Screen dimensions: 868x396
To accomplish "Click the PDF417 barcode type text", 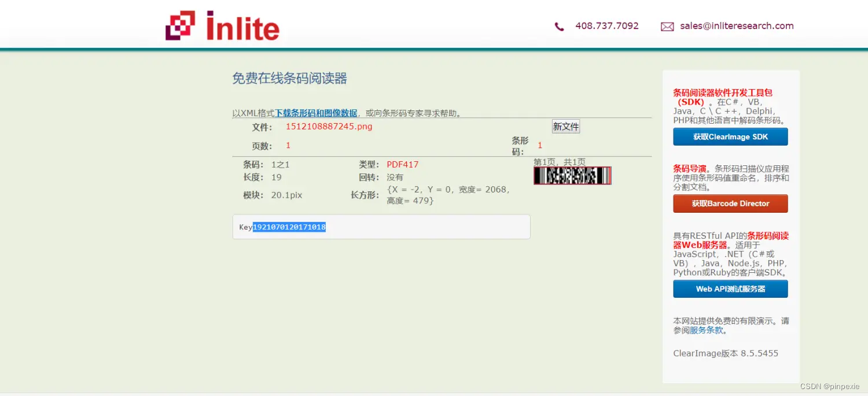I will pyautogui.click(x=402, y=164).
